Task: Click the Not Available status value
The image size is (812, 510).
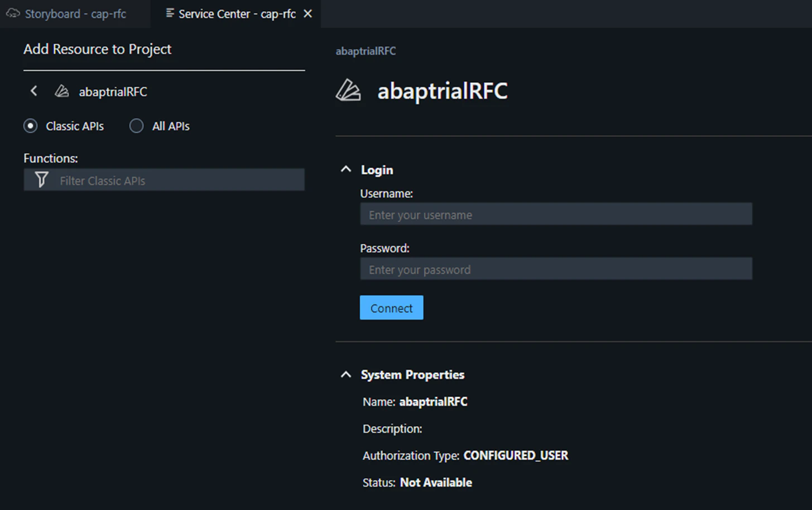Action: pyautogui.click(x=436, y=483)
